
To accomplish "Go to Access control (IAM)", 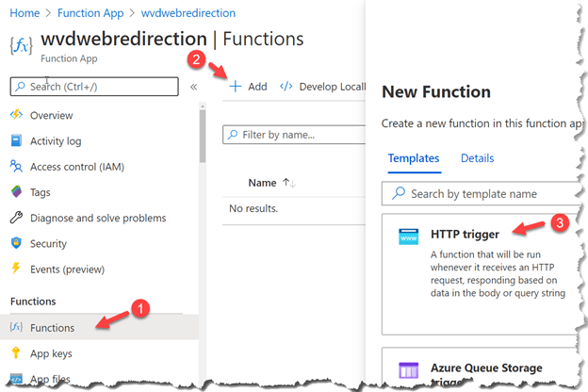I will pos(77,167).
